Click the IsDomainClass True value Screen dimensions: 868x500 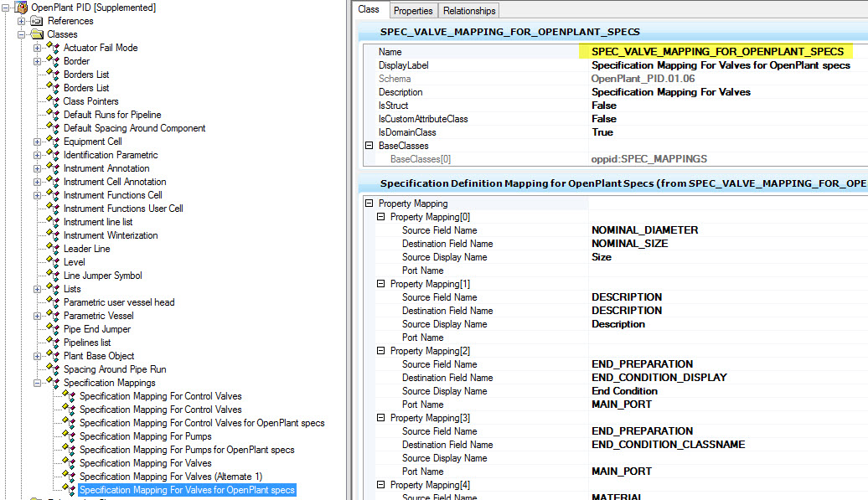point(602,132)
